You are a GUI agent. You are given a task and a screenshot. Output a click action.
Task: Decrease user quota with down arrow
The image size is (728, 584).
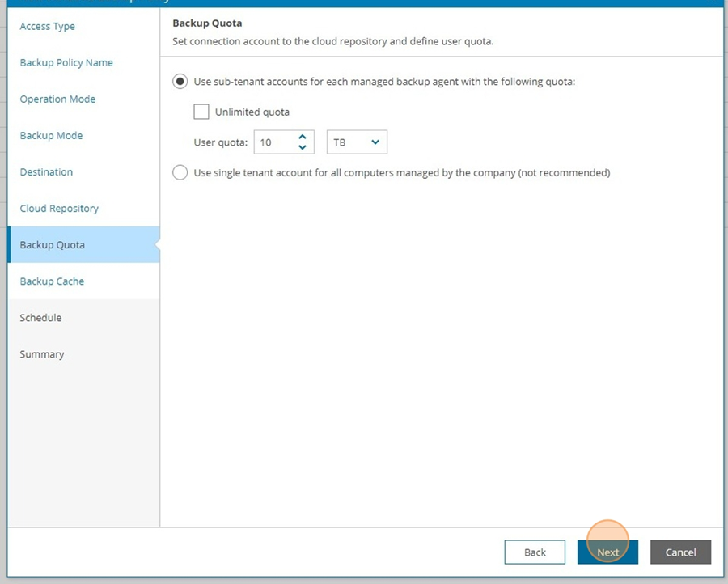(x=303, y=147)
